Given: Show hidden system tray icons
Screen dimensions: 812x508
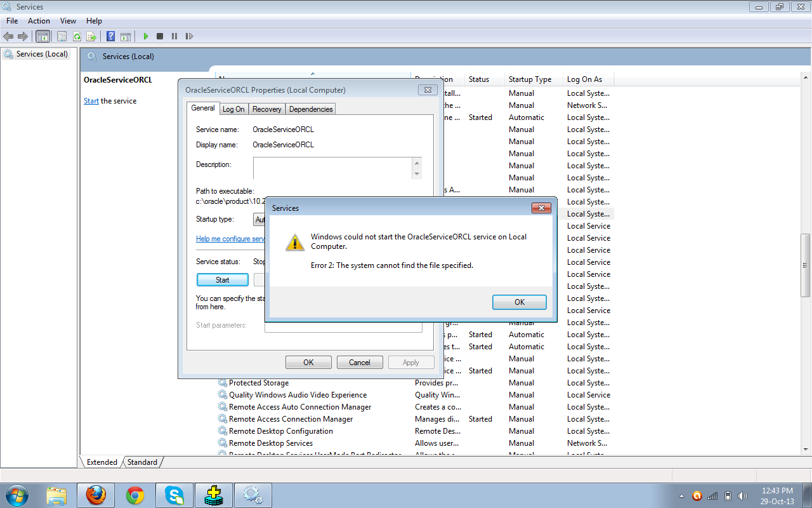Looking at the screenshot, I should click(682, 496).
